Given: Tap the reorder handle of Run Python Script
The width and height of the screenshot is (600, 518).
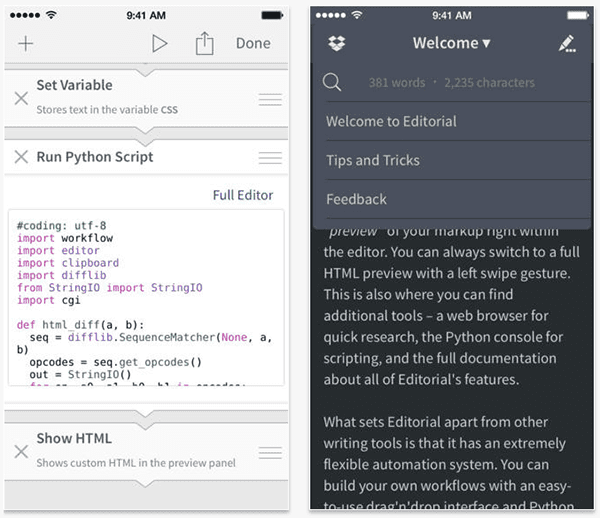Looking at the screenshot, I should pos(270,158).
